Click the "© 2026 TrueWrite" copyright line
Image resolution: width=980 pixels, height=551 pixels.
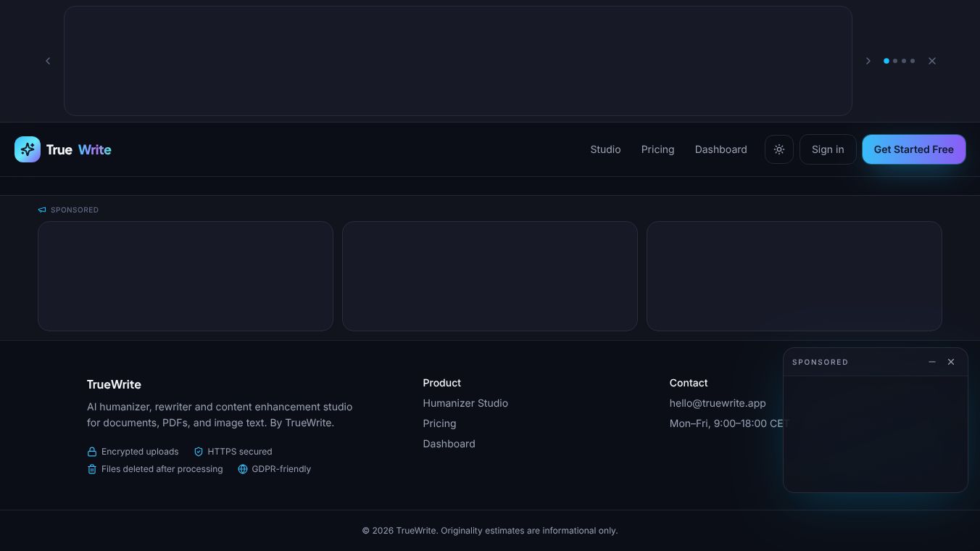pyautogui.click(x=490, y=531)
